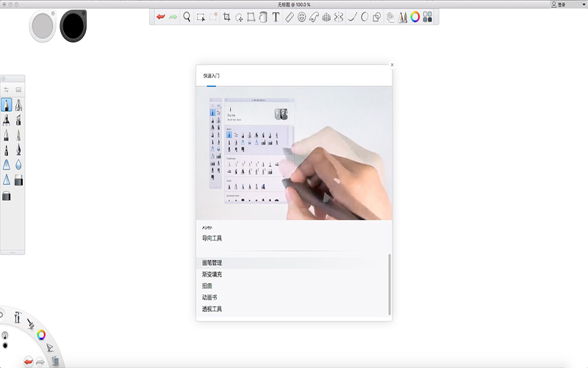Viewport: 588px width, 368px height.
Task: Click lagoon gray redo button
Action: (40, 362)
